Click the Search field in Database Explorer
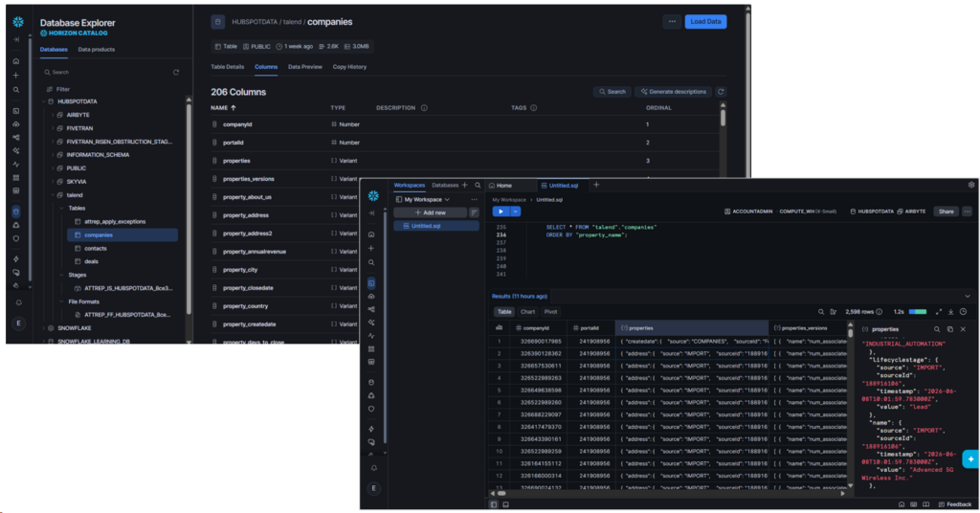 tap(106, 73)
